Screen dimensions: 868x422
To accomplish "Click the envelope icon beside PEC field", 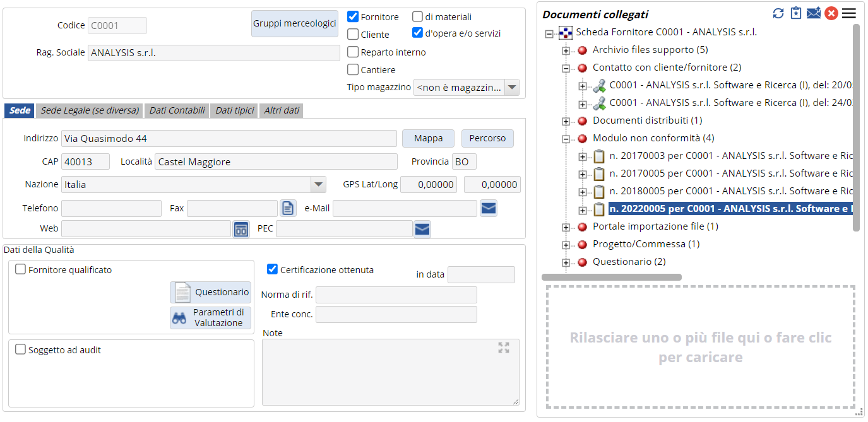I will 422,229.
